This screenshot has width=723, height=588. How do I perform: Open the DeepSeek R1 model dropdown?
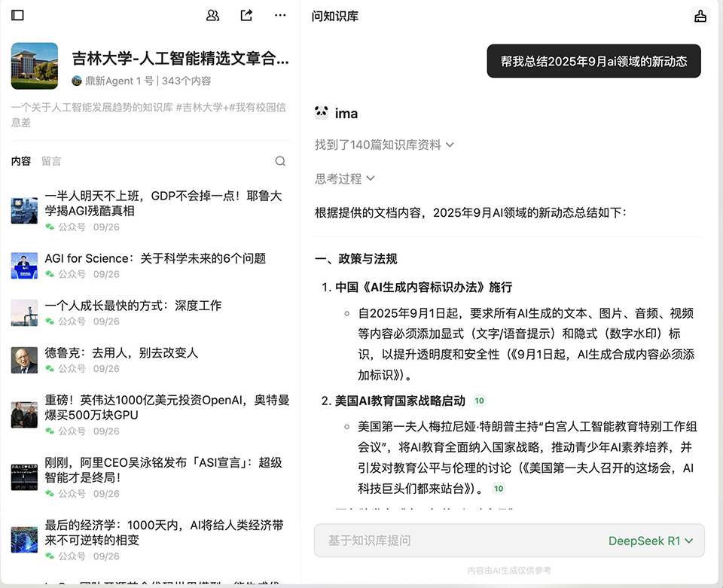[650, 541]
